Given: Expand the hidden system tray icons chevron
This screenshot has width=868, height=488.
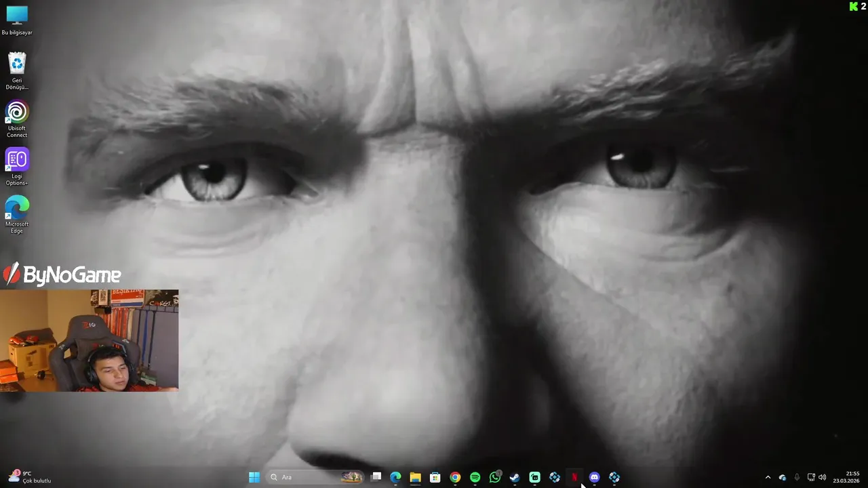Looking at the screenshot, I should point(768,477).
